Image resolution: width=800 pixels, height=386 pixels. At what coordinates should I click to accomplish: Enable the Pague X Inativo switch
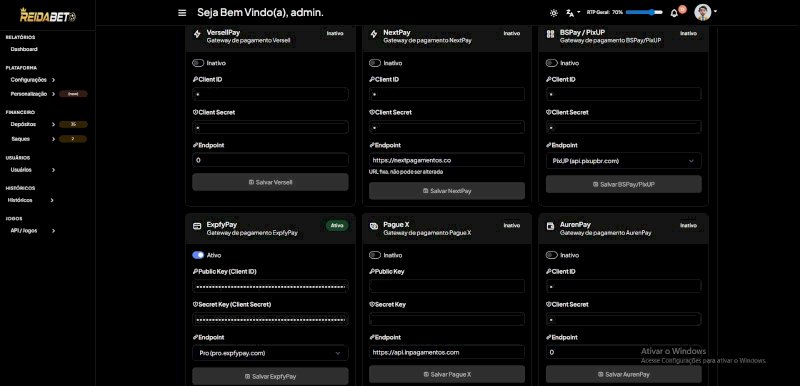click(375, 255)
